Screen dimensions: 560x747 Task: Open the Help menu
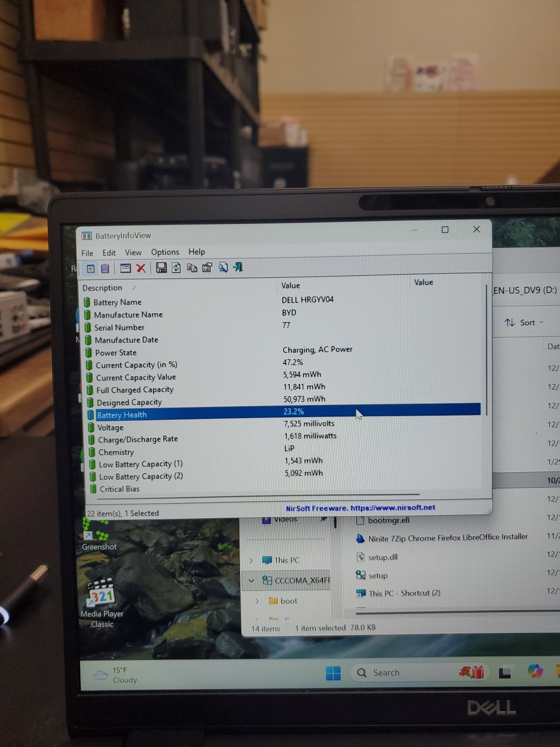click(197, 252)
